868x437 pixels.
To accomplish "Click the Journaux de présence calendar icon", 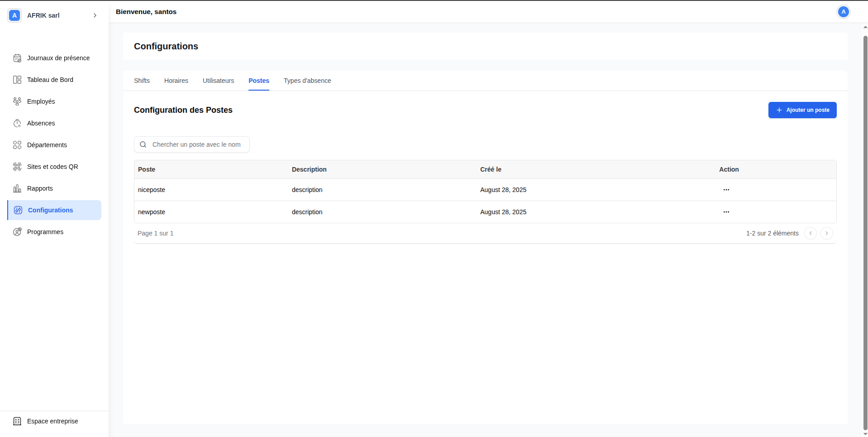I will [17, 58].
